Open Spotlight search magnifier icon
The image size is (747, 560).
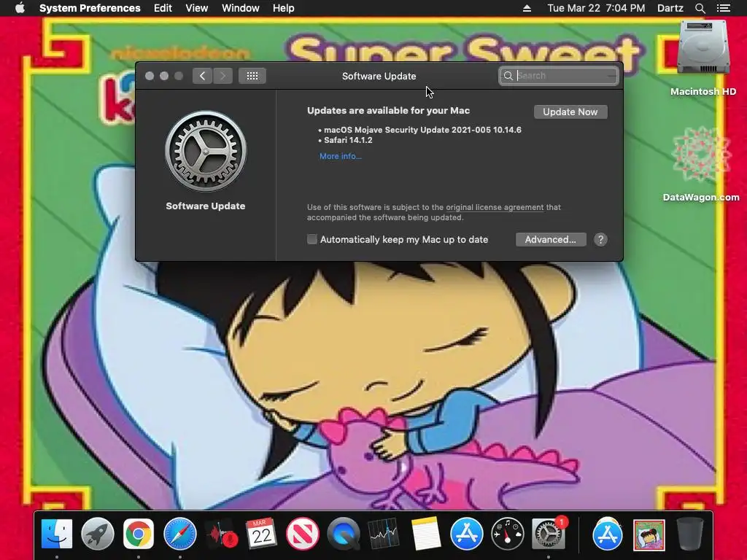click(x=700, y=8)
